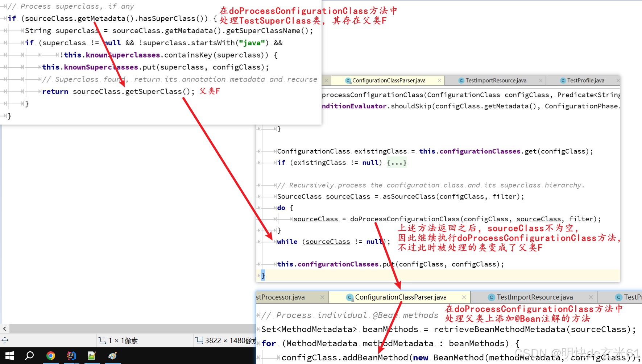The height and width of the screenshot is (364, 642).
Task: Open Google Chrome from the taskbar
Action: [51, 356]
